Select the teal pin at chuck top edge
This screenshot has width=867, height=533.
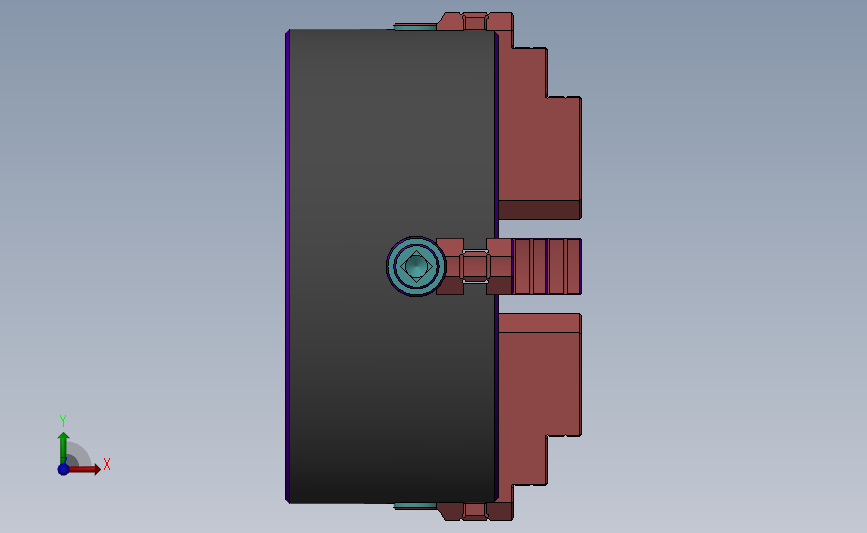[415, 27]
